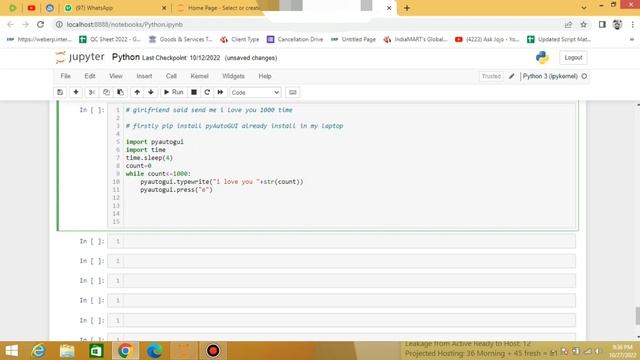Click the Last Checkpoint 10/12/2022 text
Image resolution: width=640 pixels, height=360 pixels.
[x=181, y=58]
